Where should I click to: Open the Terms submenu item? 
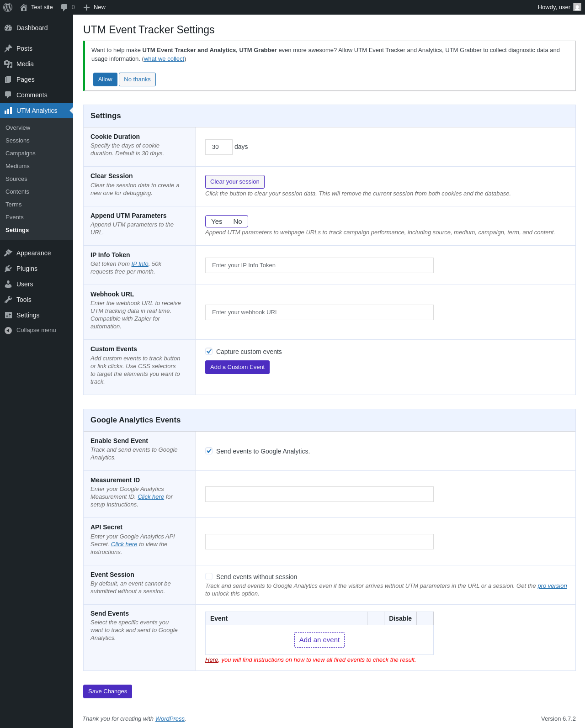[14, 205]
